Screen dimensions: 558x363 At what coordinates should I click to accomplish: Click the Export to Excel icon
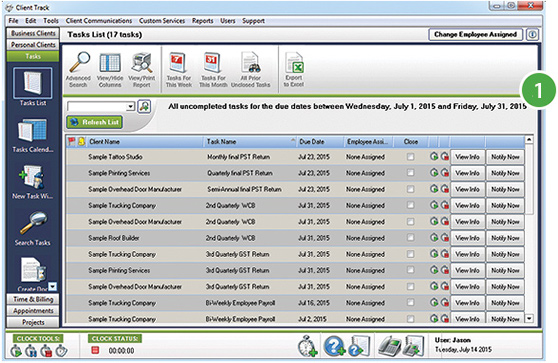pyautogui.click(x=294, y=70)
